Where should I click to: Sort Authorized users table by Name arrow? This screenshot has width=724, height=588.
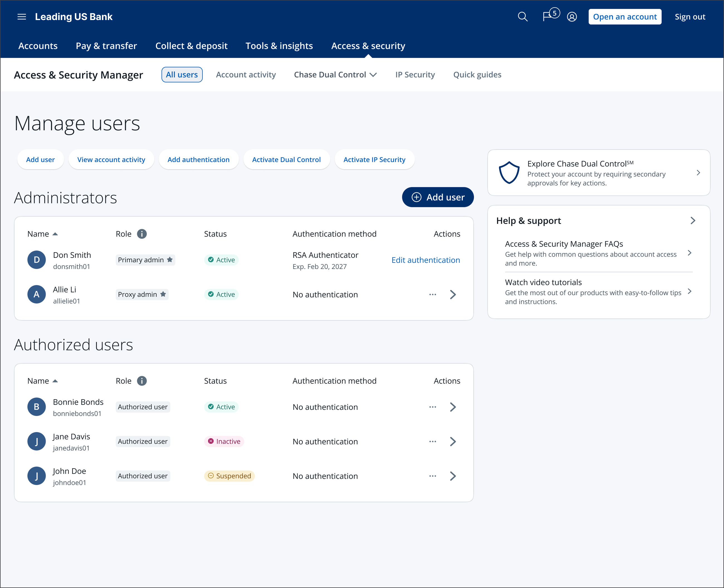55,381
